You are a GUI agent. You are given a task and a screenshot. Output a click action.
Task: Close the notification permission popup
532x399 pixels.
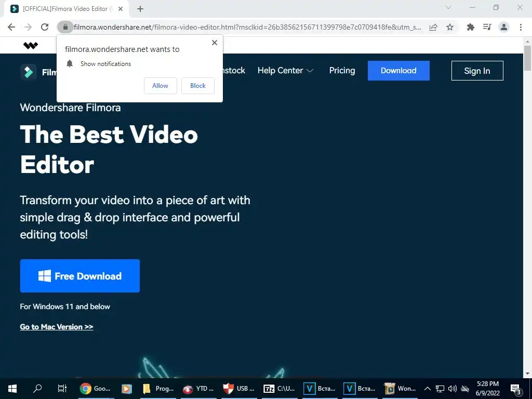tap(215, 43)
